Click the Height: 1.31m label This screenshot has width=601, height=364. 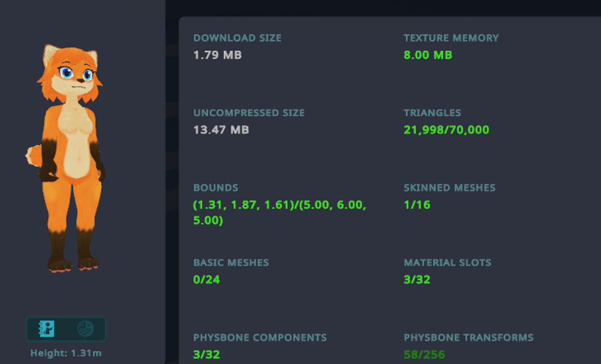click(66, 353)
